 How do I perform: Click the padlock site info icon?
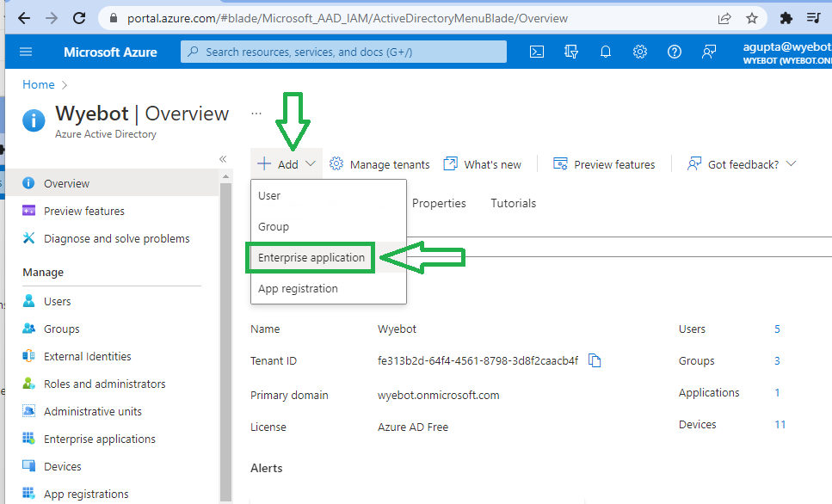pos(113,18)
